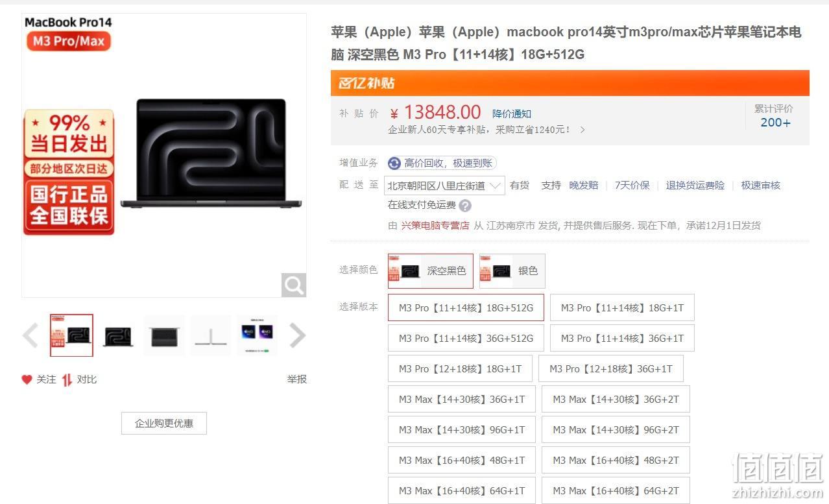The image size is (829, 504).
Task: Click the 举报 report link
Action: point(297,379)
